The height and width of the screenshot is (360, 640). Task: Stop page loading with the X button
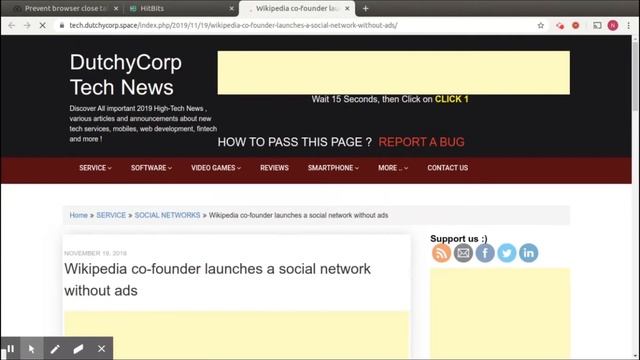coord(42,25)
